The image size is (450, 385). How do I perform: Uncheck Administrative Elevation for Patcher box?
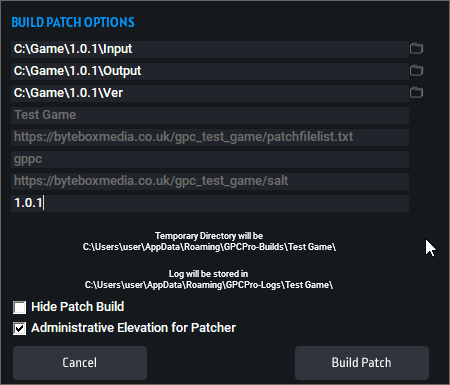pyautogui.click(x=19, y=328)
